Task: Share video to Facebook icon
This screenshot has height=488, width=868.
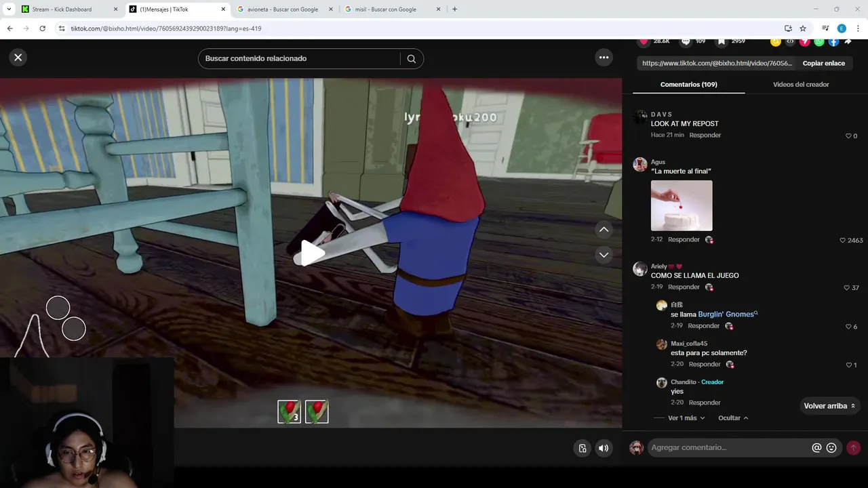Action: (833, 42)
